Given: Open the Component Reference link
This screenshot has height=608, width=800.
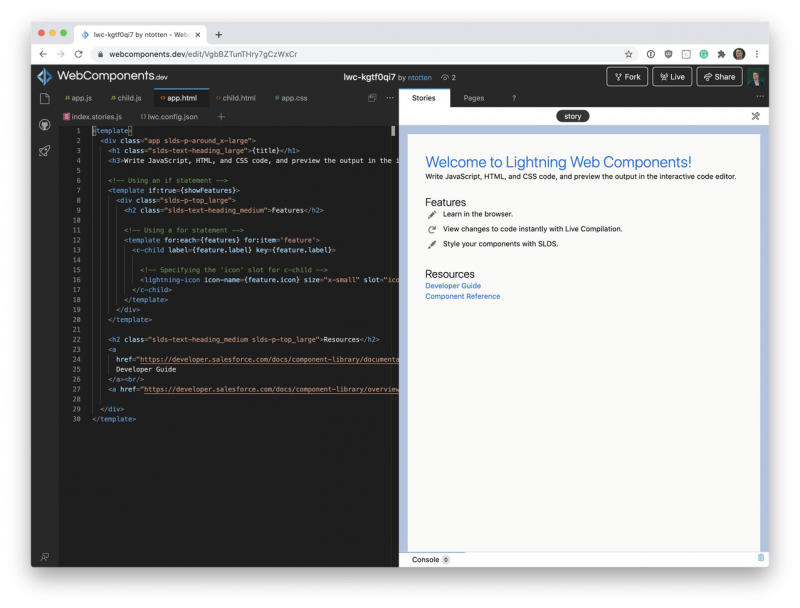Looking at the screenshot, I should (x=463, y=296).
